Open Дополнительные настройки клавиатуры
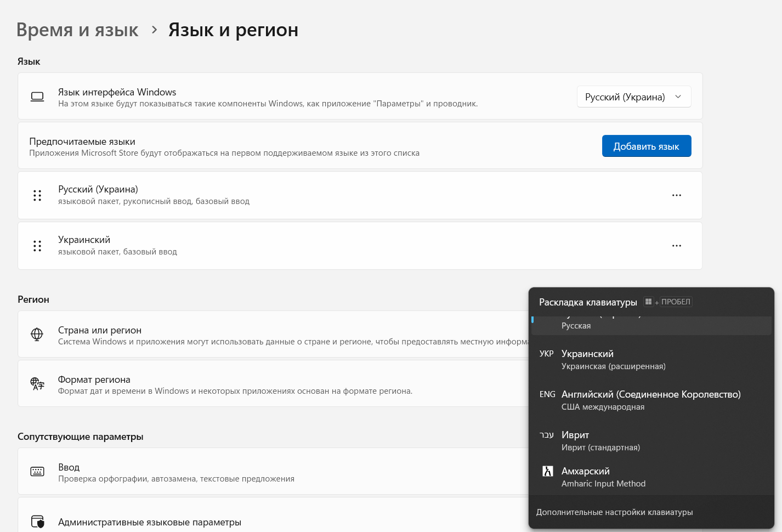The height and width of the screenshot is (532, 782). click(x=614, y=512)
